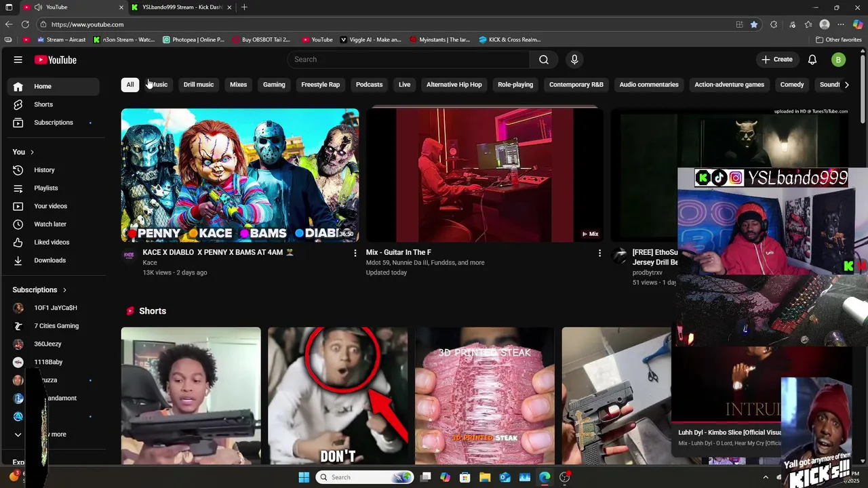Select the Mixes chip

click(x=238, y=85)
